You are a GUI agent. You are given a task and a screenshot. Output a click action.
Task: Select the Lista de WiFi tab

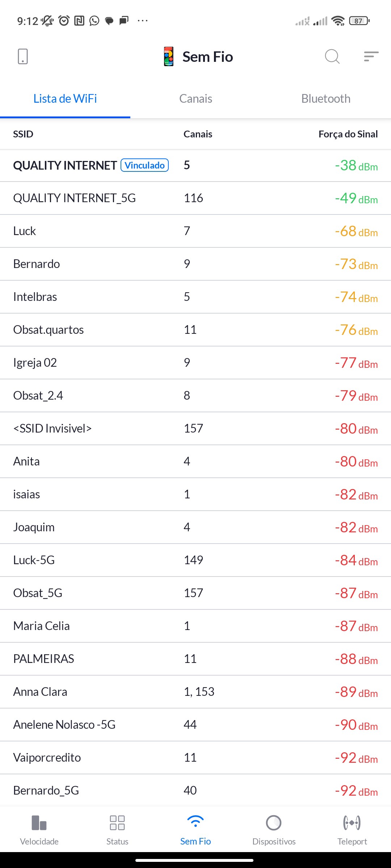[65, 98]
